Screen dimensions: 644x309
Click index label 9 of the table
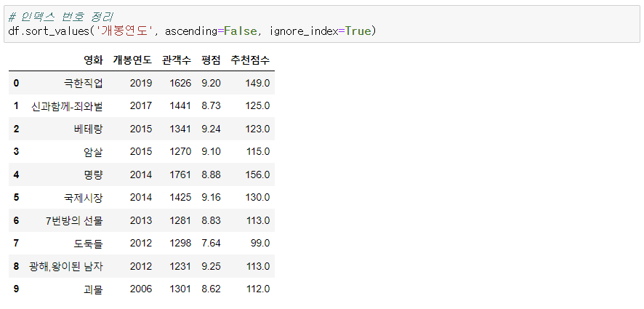pos(16,289)
